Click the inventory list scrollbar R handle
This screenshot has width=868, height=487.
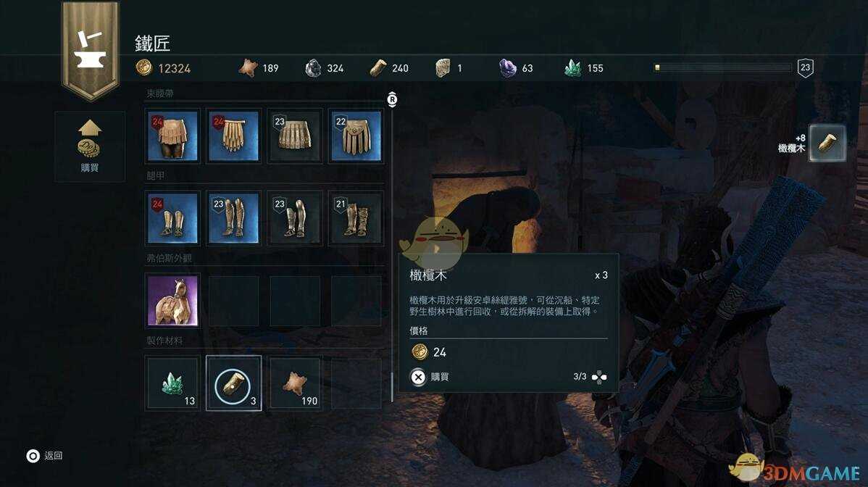(392, 99)
